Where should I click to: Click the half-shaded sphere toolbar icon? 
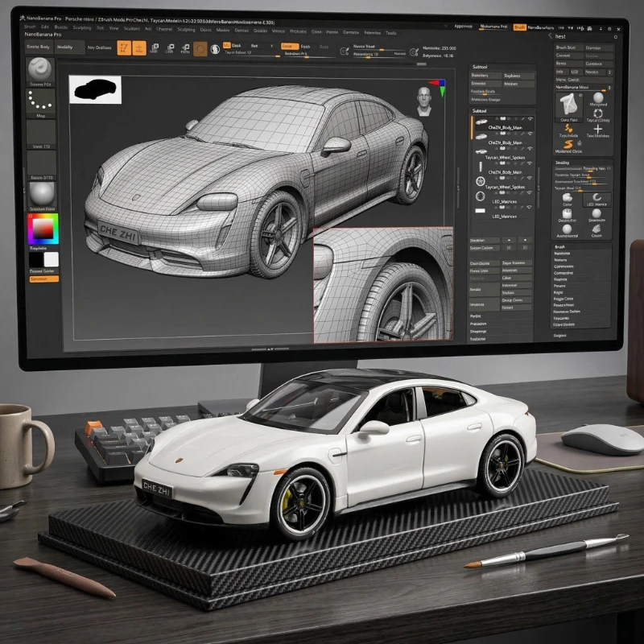coord(215,49)
